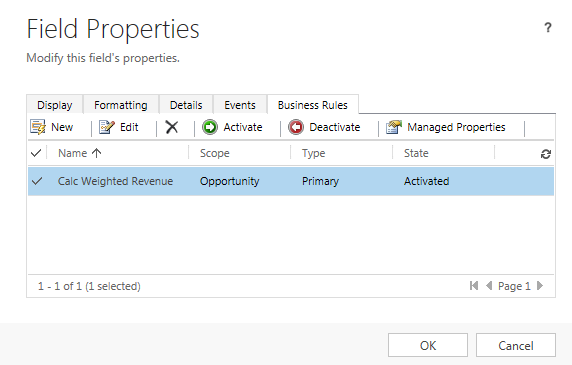Sort by the State column header

(416, 153)
